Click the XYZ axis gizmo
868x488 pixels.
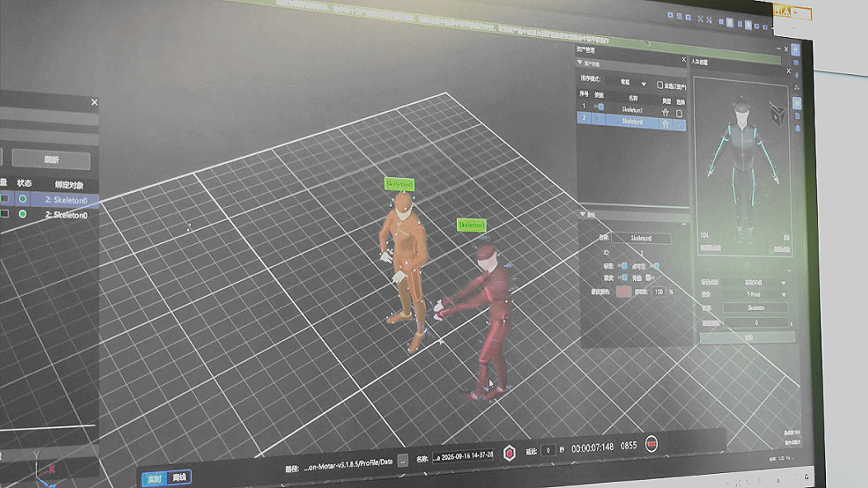point(43,471)
